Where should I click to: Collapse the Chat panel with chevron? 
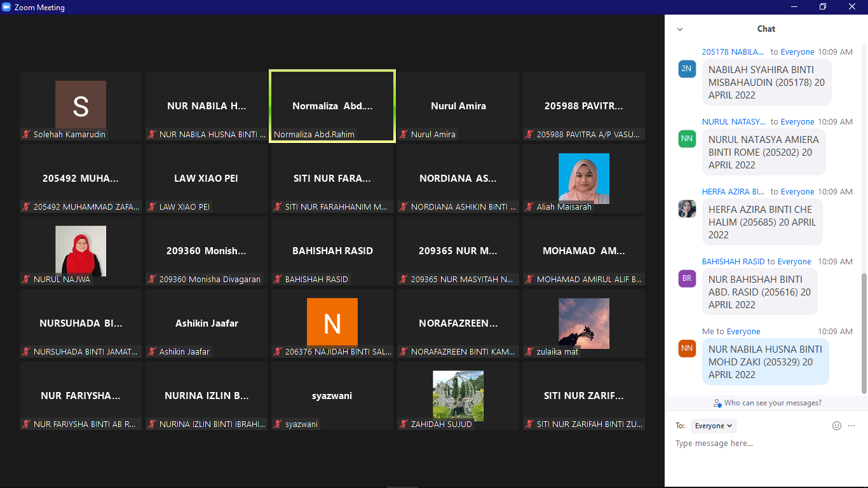tap(680, 29)
